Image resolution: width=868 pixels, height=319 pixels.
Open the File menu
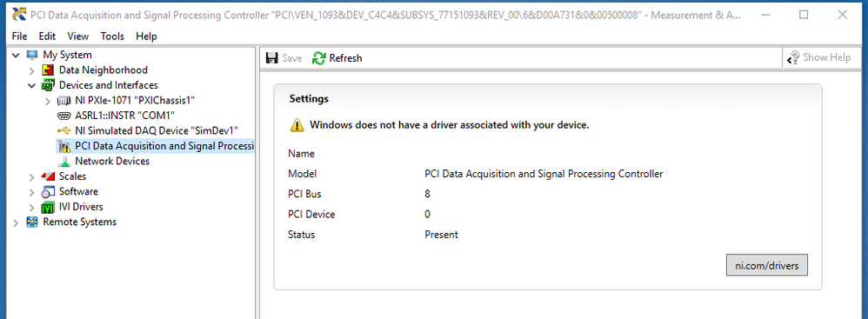pos(19,37)
